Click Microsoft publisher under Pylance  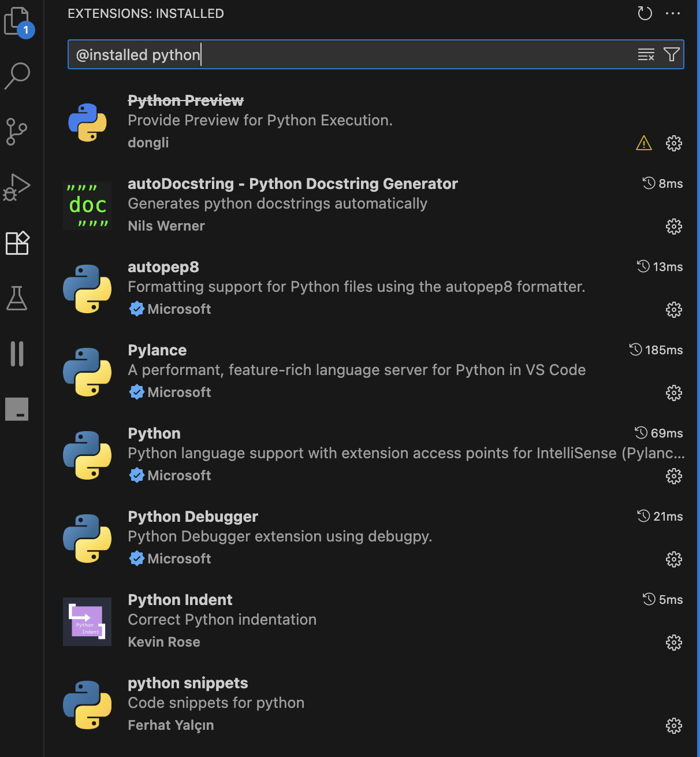[179, 392]
